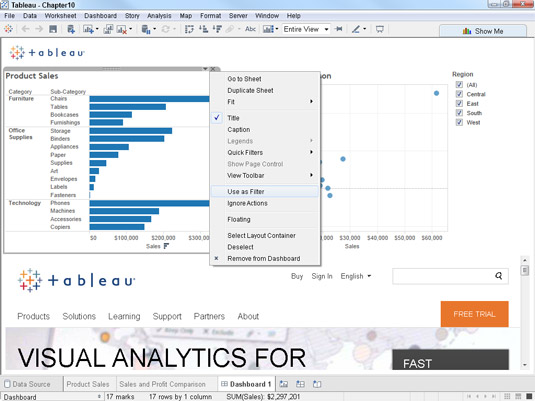Open the Analysis menu
Viewport: 535px width, 401px height.
159,16
